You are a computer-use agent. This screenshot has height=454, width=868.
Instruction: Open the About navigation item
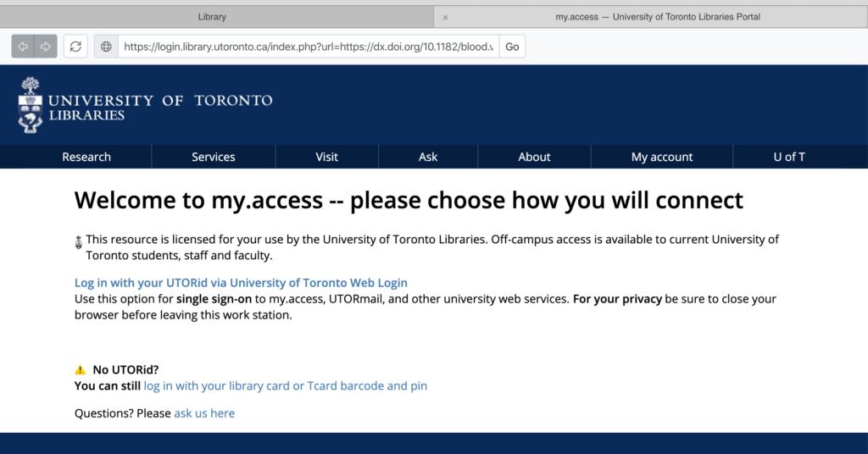(x=534, y=157)
